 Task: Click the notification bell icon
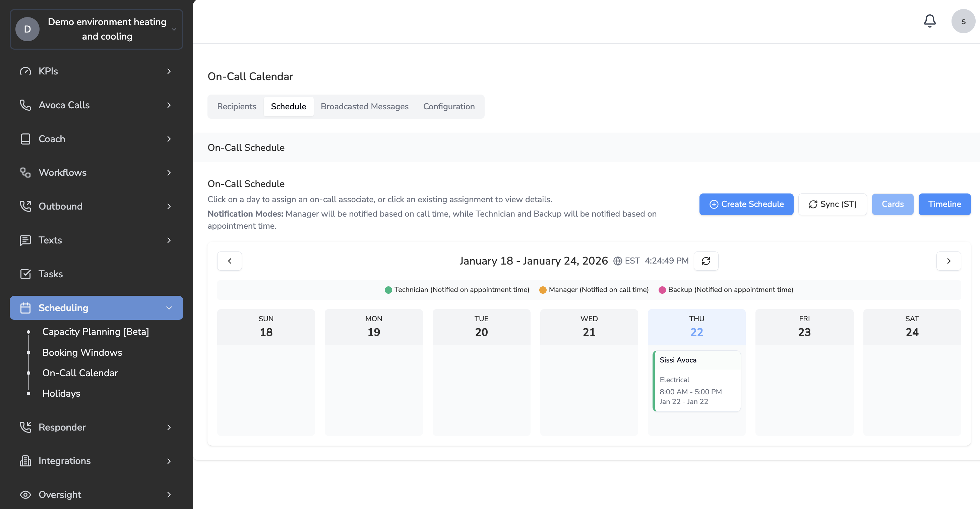(929, 21)
